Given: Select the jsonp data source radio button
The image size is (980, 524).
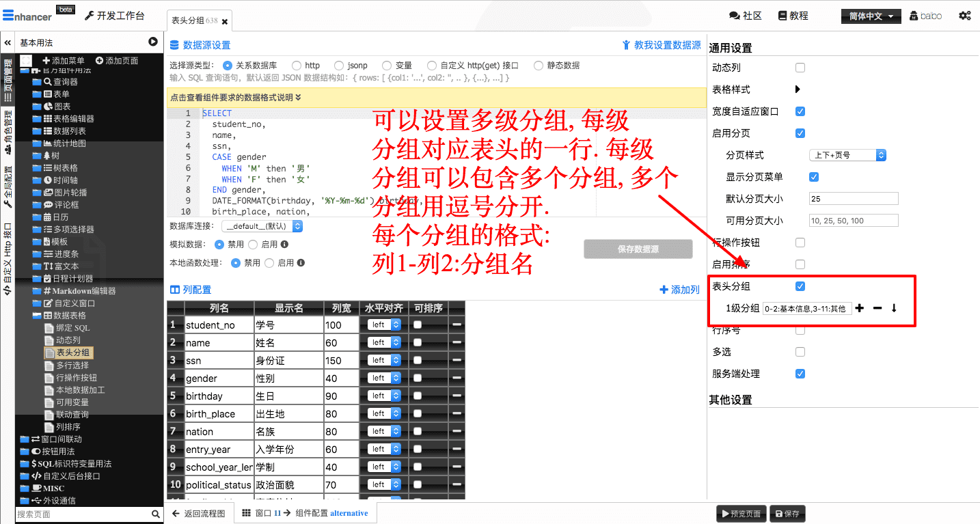Looking at the screenshot, I should tap(341, 66).
